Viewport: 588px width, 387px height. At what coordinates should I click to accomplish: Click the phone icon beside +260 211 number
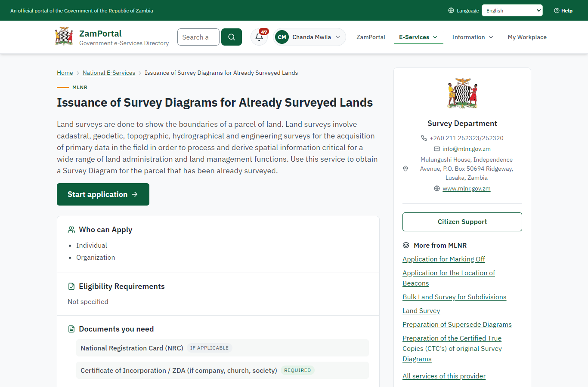[424, 138]
